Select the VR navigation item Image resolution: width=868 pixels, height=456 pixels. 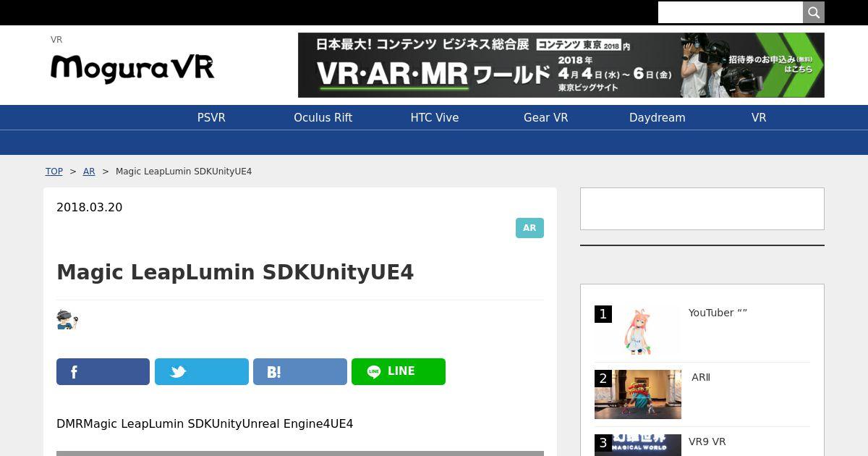759,118
